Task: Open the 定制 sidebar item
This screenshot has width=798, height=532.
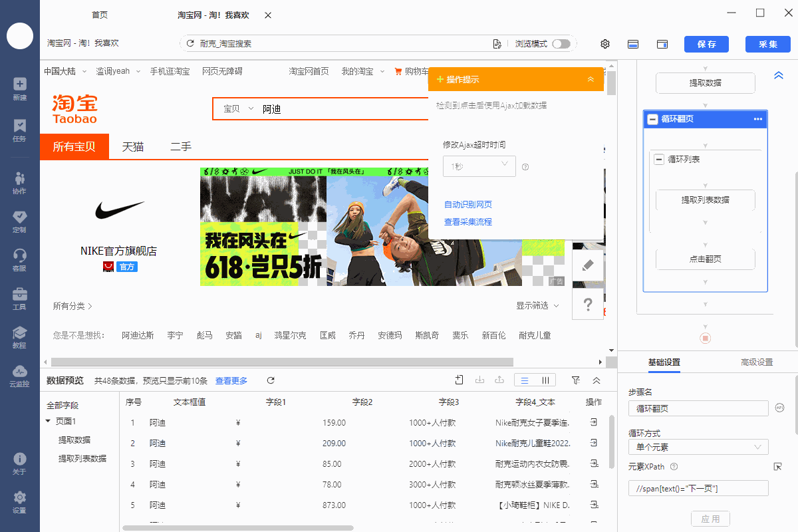Action: (x=19, y=221)
